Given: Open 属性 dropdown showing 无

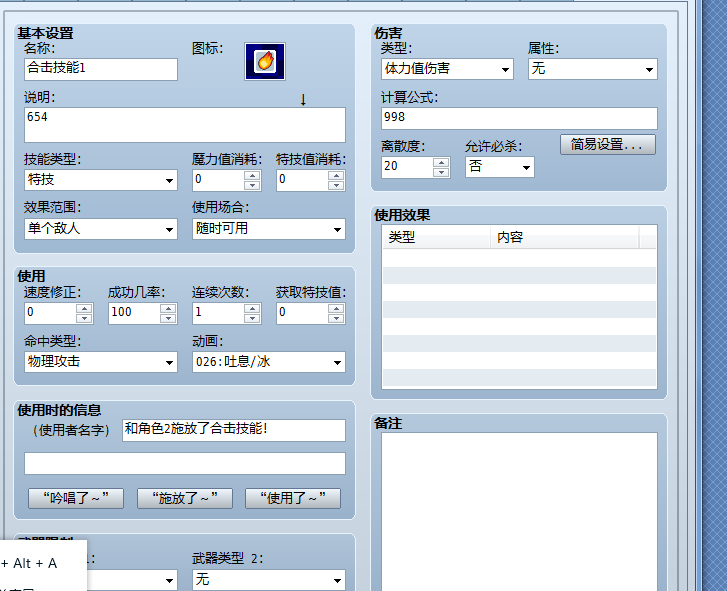Looking at the screenshot, I should (x=593, y=69).
